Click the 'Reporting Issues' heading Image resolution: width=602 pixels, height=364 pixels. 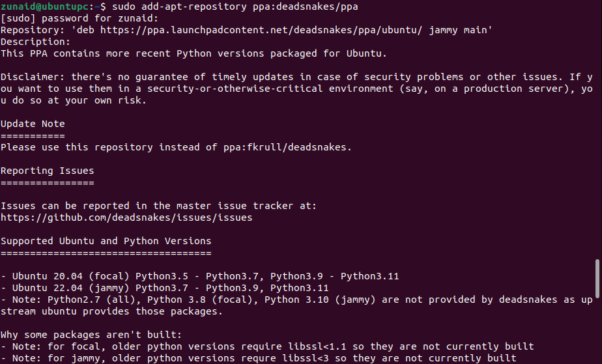pos(47,171)
